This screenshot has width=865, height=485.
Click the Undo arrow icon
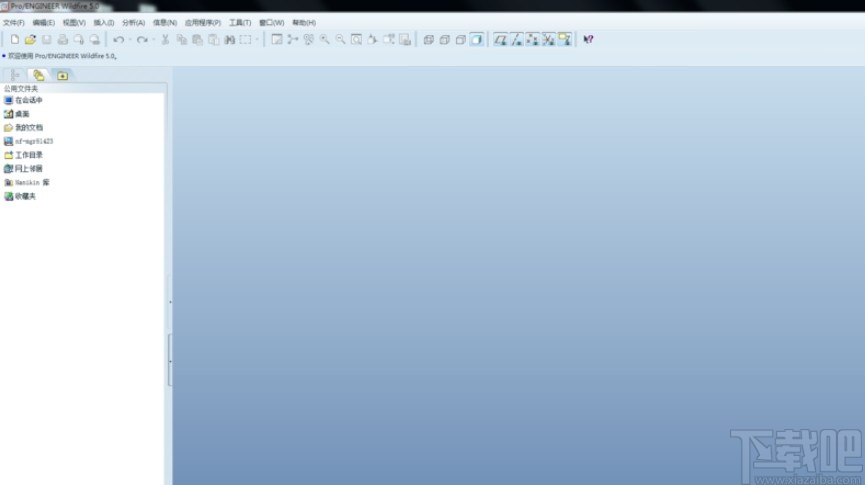pyautogui.click(x=119, y=39)
